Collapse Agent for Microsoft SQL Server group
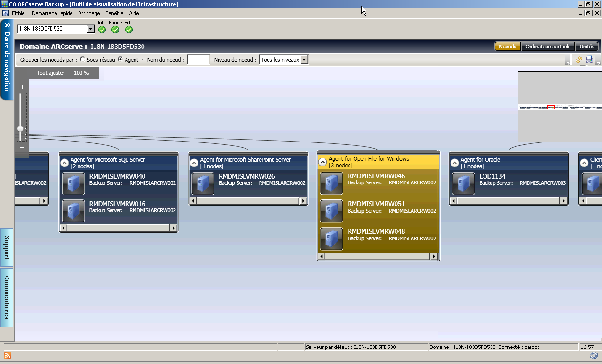 [x=64, y=163]
